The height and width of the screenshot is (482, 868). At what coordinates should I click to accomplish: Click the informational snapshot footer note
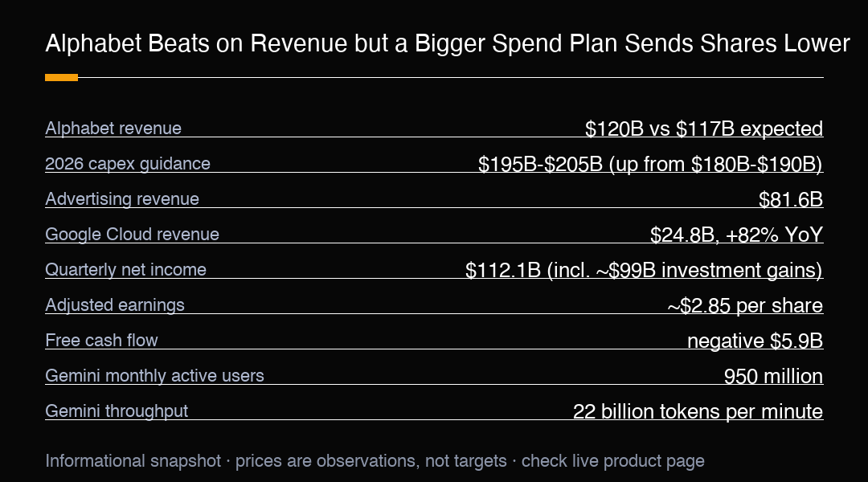[375, 461]
